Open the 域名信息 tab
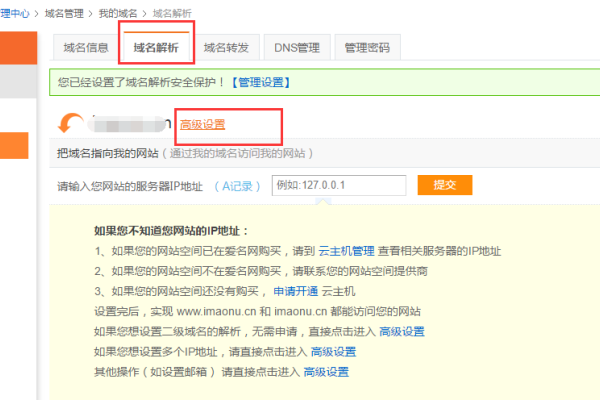Viewport: 600px width, 400px height. click(x=85, y=47)
